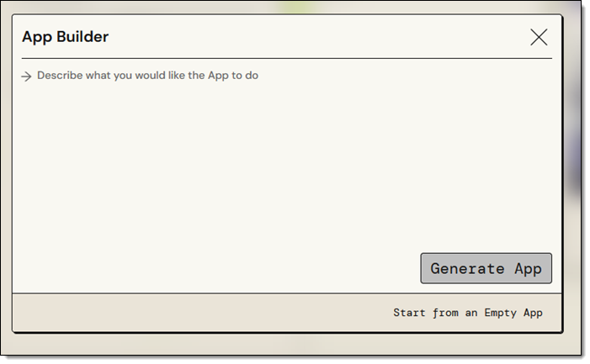Viewport: 590px width, 364px height.
Task: Click the word 'Builder' in the dialog title
Action: (x=82, y=37)
